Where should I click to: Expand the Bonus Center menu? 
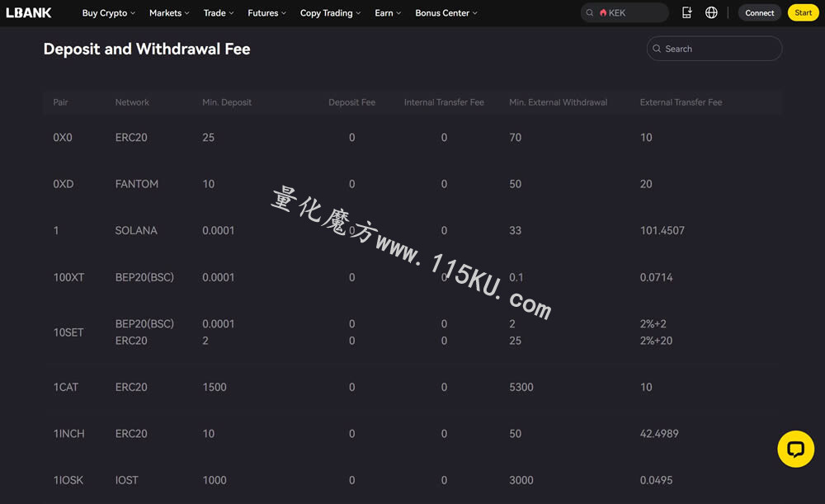point(446,12)
